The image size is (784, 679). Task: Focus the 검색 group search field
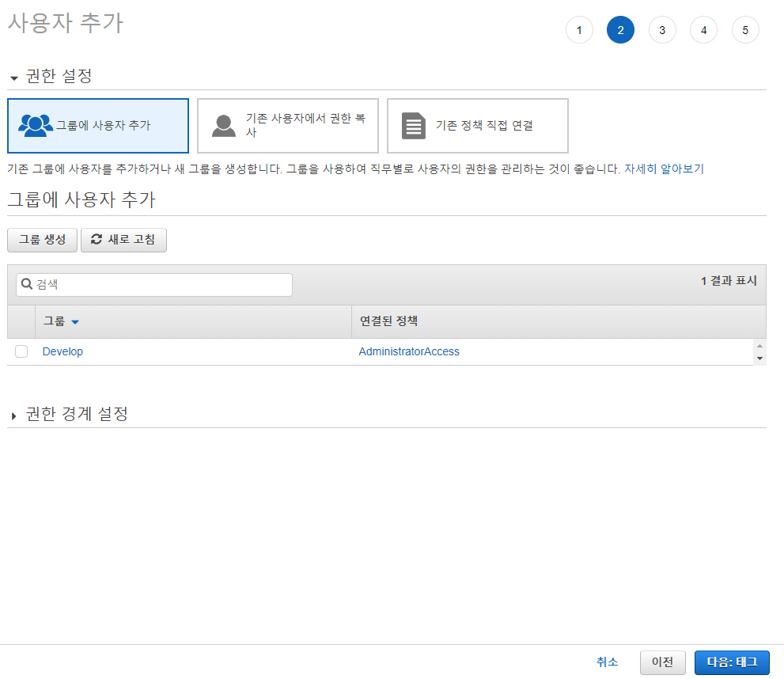[x=154, y=285]
